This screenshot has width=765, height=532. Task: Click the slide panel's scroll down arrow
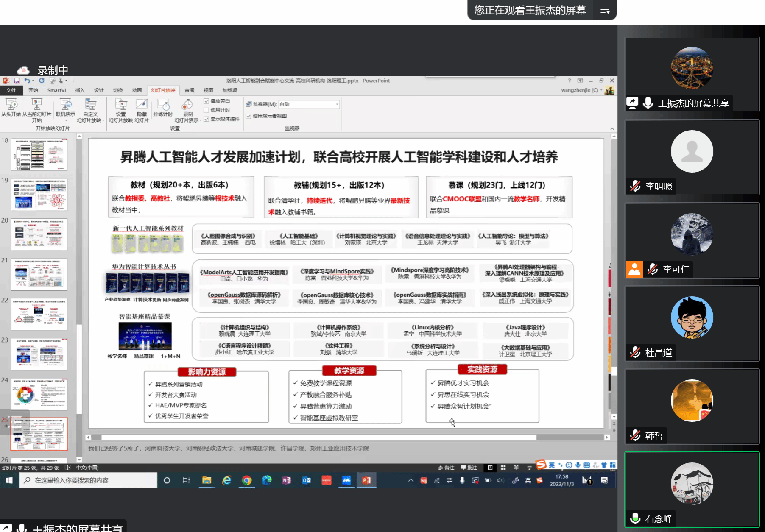pyautogui.click(x=79, y=460)
